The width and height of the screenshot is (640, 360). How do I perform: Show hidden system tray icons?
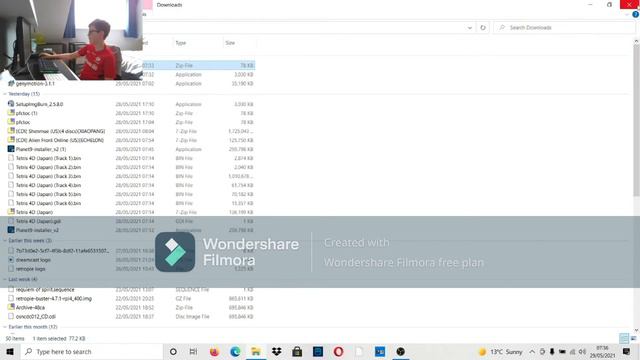[x=532, y=351]
